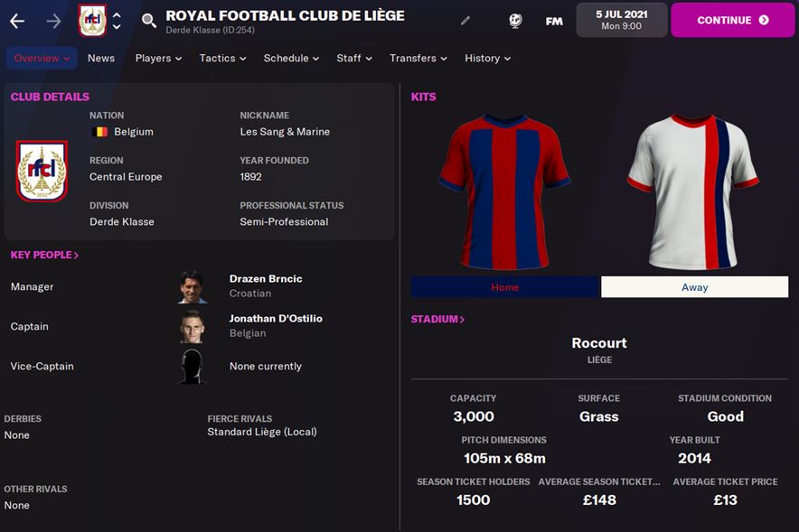Click the pencil edit icon
This screenshot has width=799, height=532.
[x=465, y=21]
